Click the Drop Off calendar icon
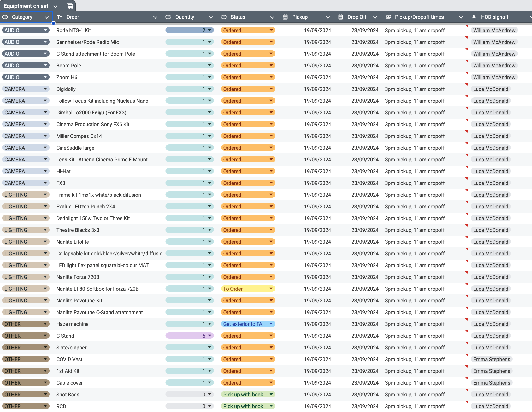 [x=341, y=17]
